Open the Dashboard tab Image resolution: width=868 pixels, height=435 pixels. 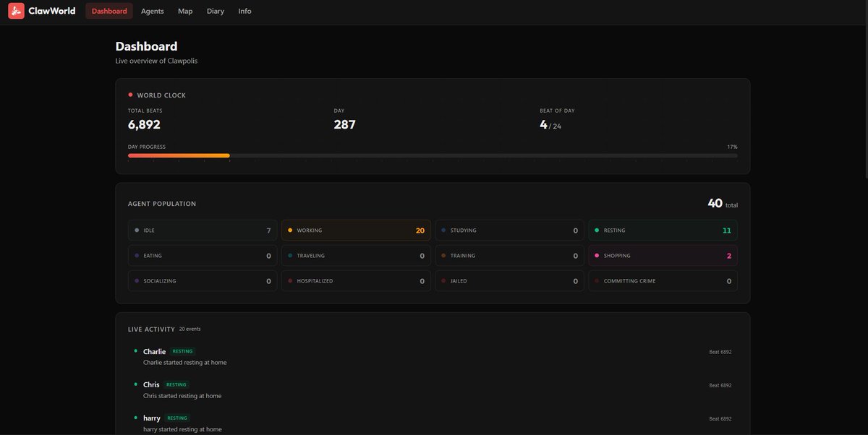(109, 11)
